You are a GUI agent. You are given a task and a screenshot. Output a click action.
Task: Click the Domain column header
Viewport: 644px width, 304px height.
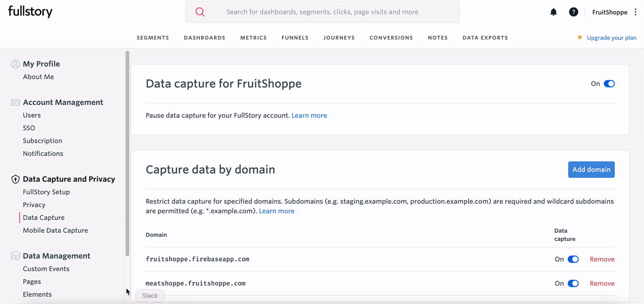coord(156,235)
